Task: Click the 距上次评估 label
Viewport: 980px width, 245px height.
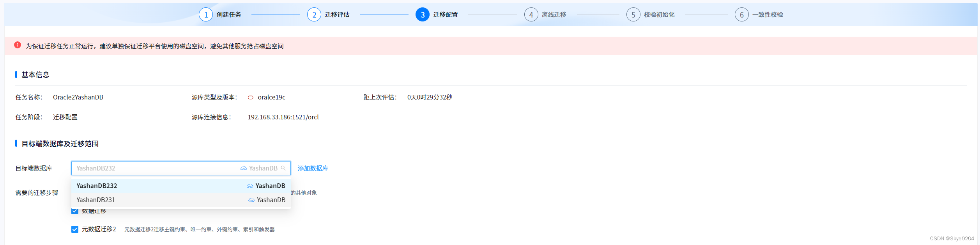Action: (380, 97)
